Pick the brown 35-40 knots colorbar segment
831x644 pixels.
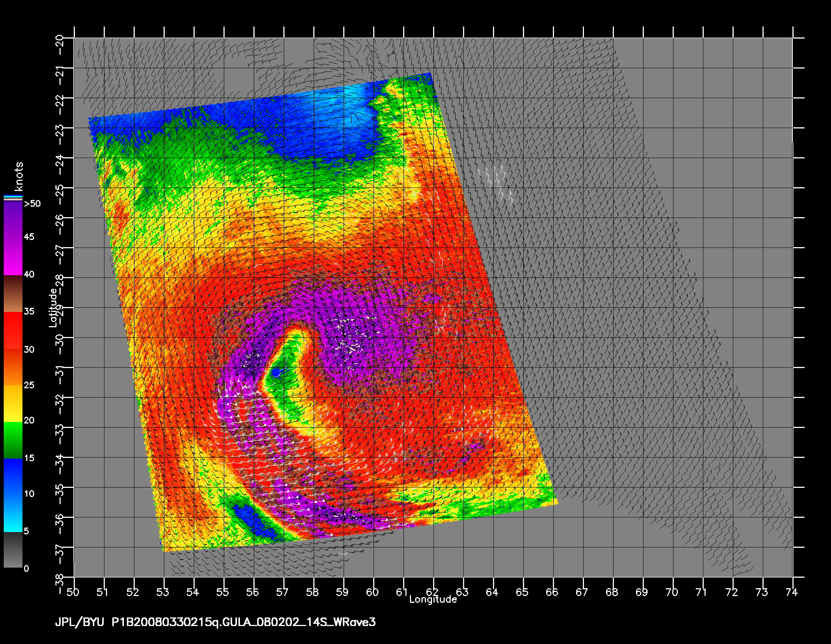13,294
